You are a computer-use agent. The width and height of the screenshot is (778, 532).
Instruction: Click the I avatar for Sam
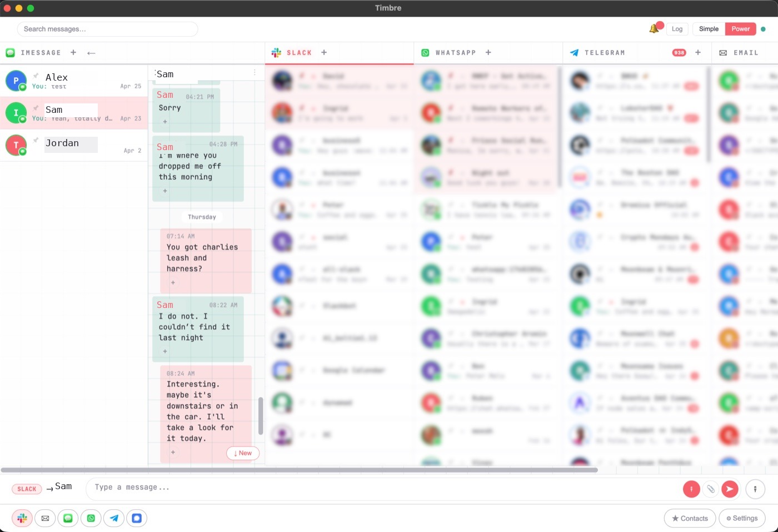click(x=16, y=113)
